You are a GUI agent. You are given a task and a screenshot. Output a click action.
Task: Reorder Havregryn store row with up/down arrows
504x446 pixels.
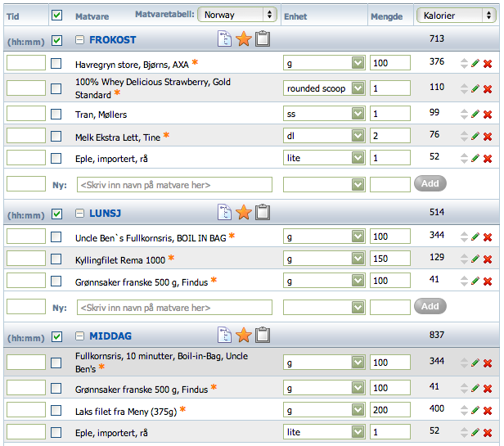click(x=464, y=63)
